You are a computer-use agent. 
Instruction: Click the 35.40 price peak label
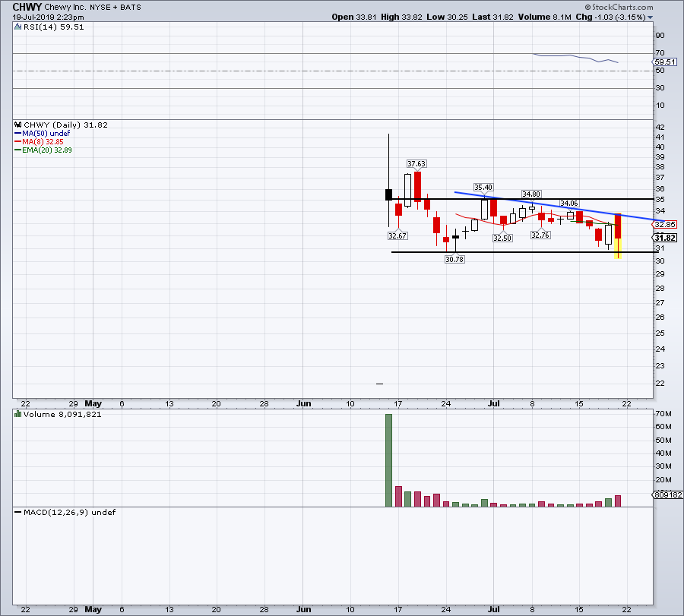483,187
